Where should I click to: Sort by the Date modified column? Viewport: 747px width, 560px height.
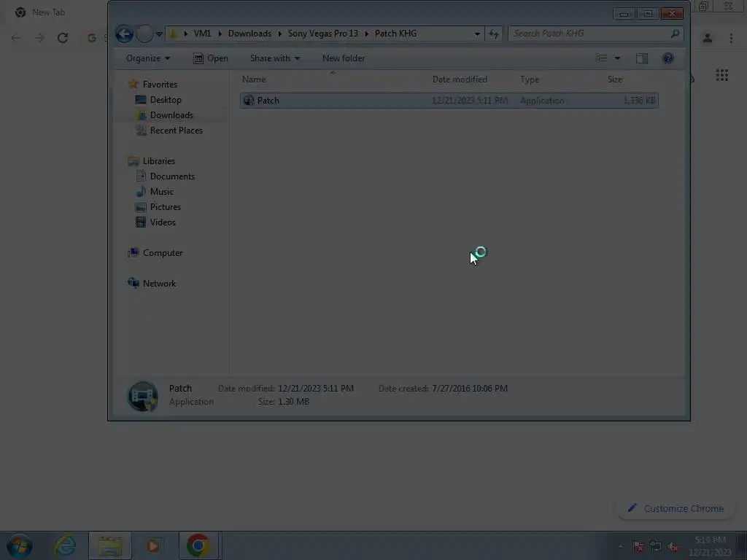coord(460,79)
